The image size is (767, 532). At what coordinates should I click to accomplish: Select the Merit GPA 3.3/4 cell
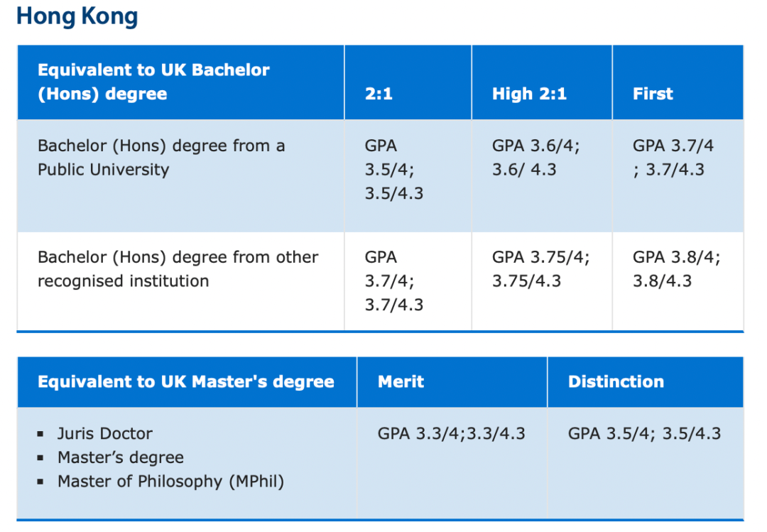(x=451, y=433)
